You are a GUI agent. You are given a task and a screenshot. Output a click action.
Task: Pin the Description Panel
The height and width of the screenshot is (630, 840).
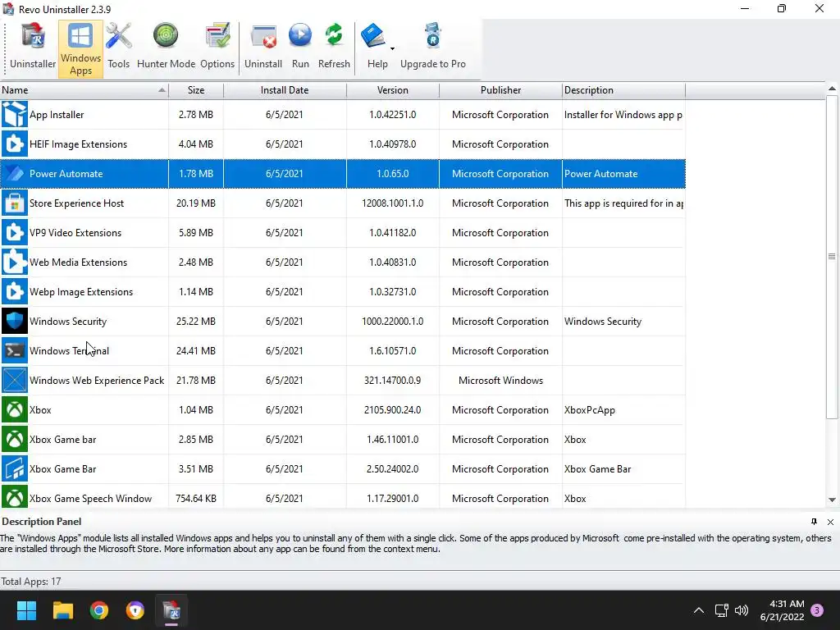(814, 521)
